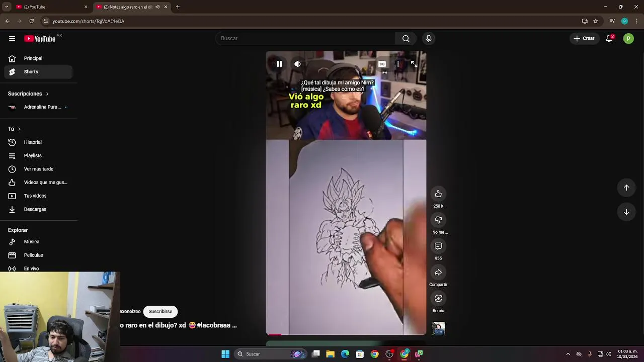
Task: Enter fullscreen on the Shorts player
Action: click(x=414, y=64)
